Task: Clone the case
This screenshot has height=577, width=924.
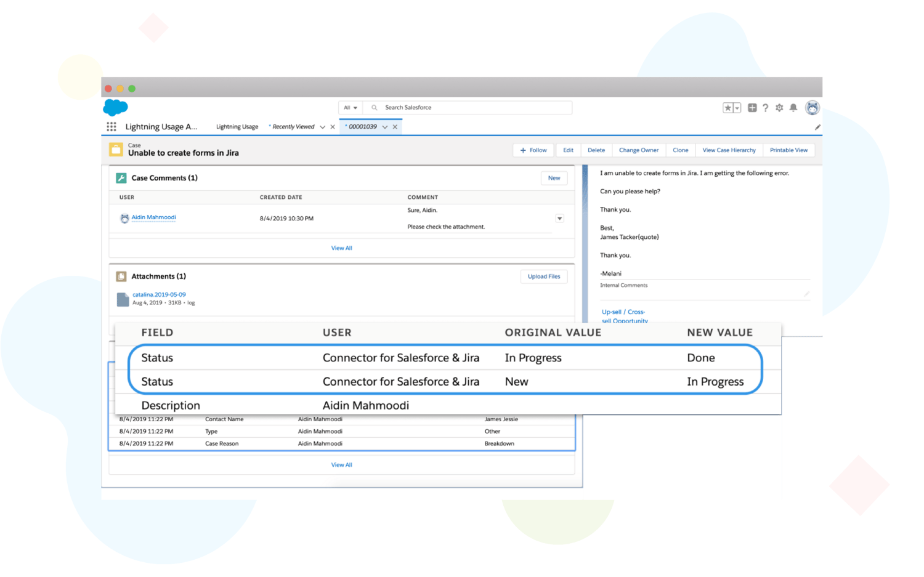Action: tap(681, 150)
